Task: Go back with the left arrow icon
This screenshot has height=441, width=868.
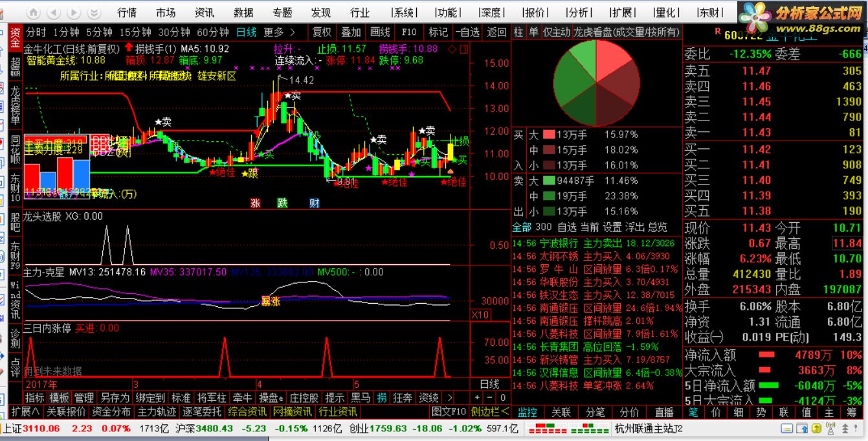Action: coord(54,13)
